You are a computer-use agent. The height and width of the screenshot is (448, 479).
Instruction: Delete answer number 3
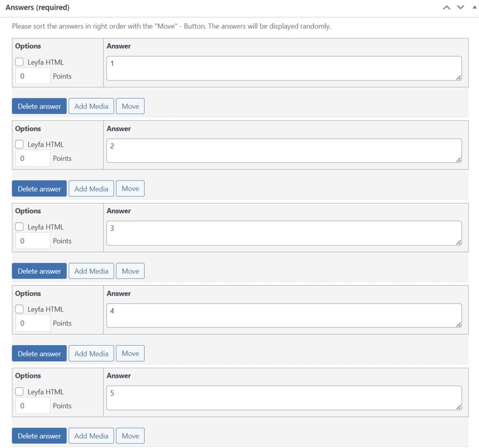click(x=39, y=271)
